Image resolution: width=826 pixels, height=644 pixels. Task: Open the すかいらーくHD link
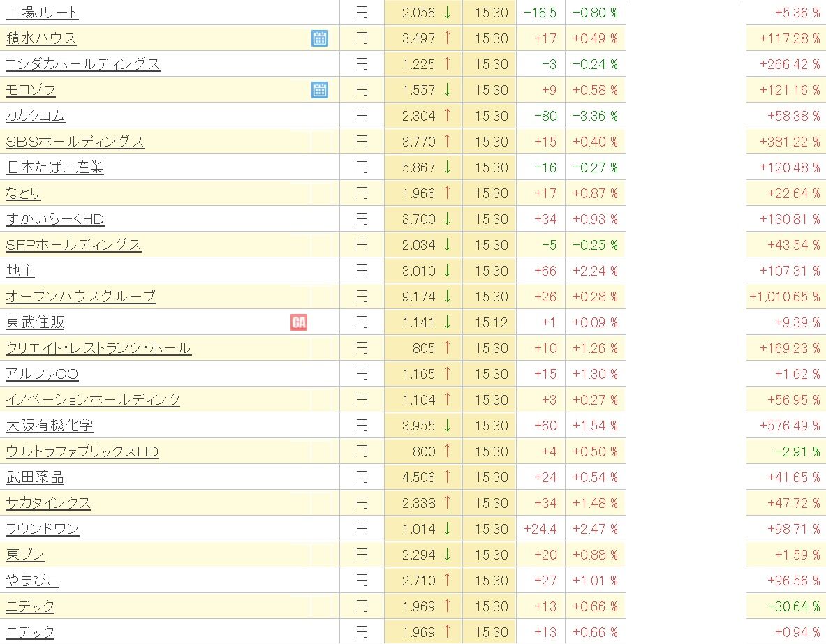click(x=54, y=219)
